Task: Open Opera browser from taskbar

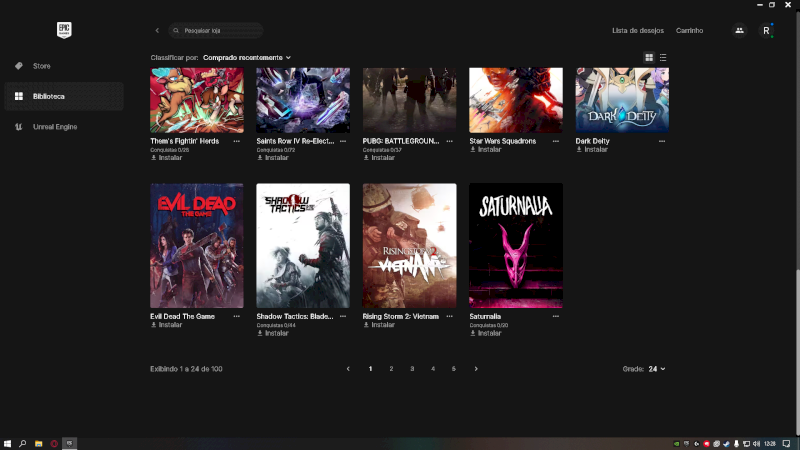Action: tap(54, 444)
